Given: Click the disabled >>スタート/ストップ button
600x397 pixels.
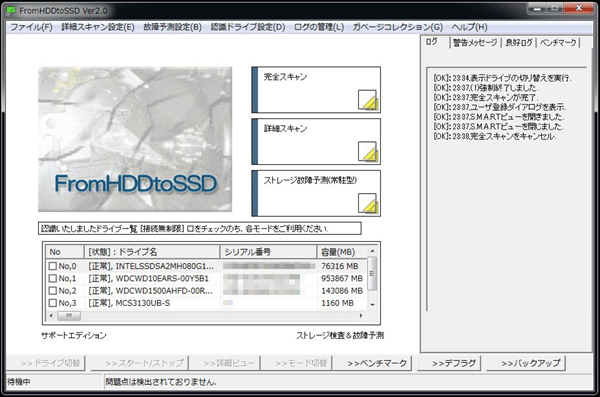Looking at the screenshot, I should pyautogui.click(x=140, y=363).
